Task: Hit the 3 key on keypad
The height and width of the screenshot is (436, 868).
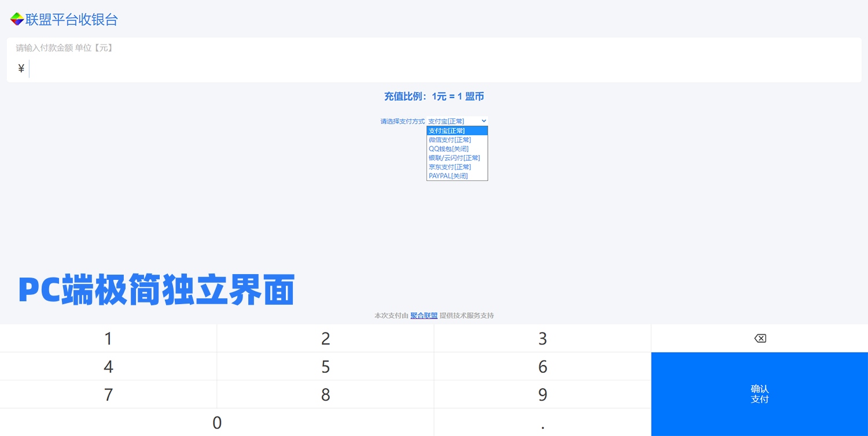Action: tap(542, 338)
